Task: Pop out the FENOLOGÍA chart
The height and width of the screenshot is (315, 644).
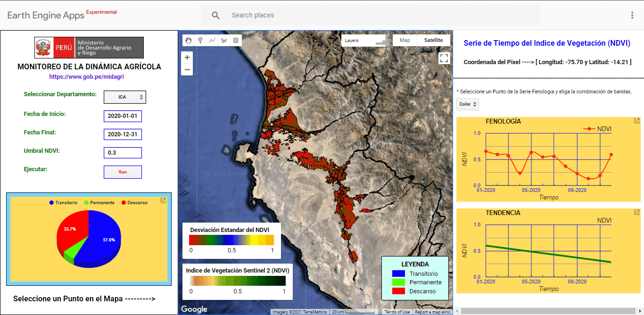Action: pos(636,121)
